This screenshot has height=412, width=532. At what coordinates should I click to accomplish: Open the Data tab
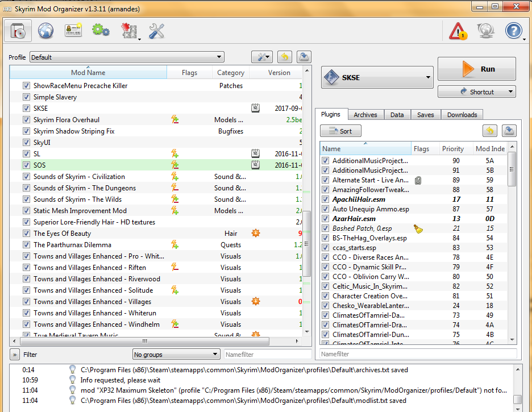point(397,115)
